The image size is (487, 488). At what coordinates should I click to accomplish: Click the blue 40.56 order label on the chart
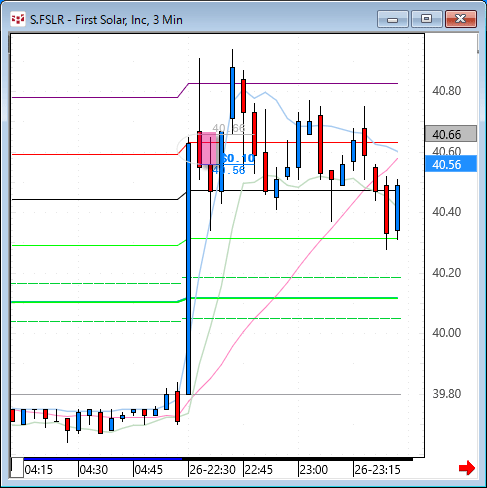pos(229,170)
